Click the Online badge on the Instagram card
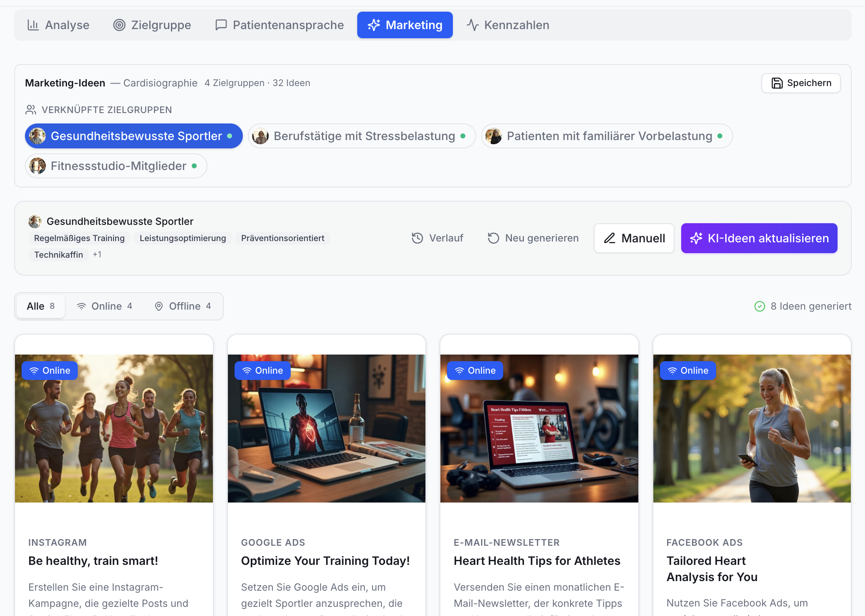Screen dimensions: 865x616 [50, 370]
